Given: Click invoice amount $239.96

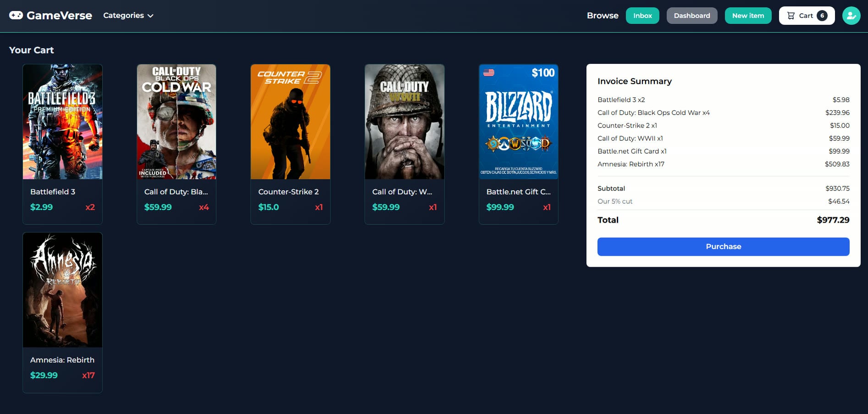Looking at the screenshot, I should pos(837,112).
